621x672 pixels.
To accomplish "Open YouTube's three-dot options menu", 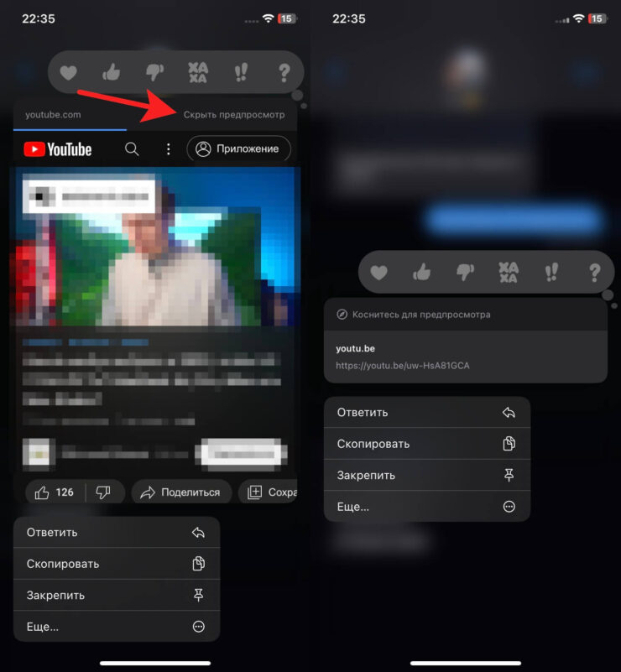I will [x=168, y=149].
